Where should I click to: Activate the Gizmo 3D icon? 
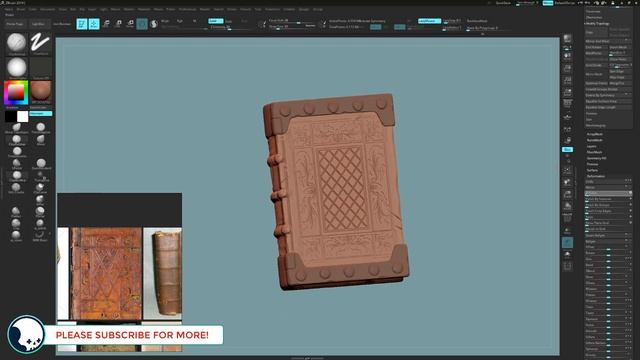tap(142, 24)
